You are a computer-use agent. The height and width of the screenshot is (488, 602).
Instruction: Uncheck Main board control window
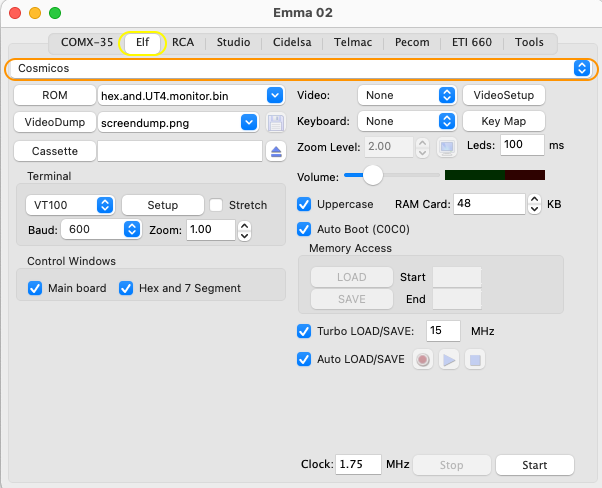tap(35, 288)
